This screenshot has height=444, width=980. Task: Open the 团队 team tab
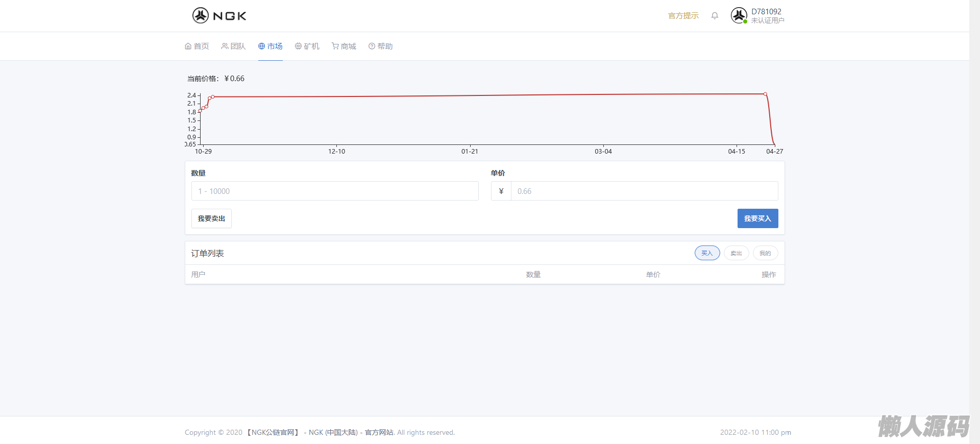pos(233,46)
